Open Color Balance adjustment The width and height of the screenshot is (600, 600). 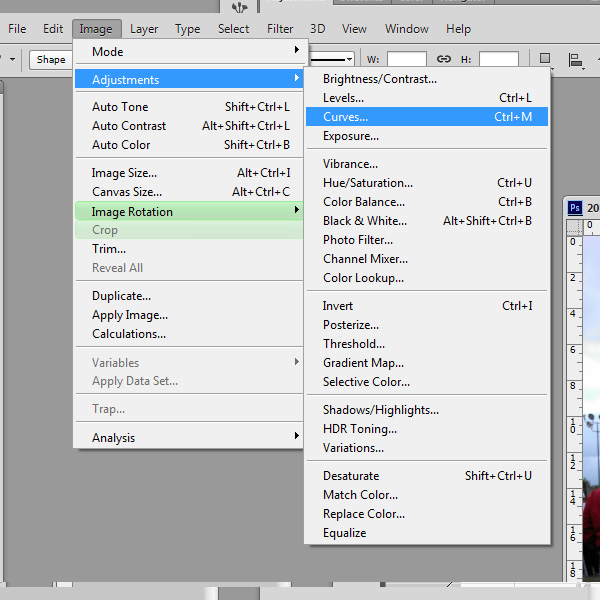(427, 202)
